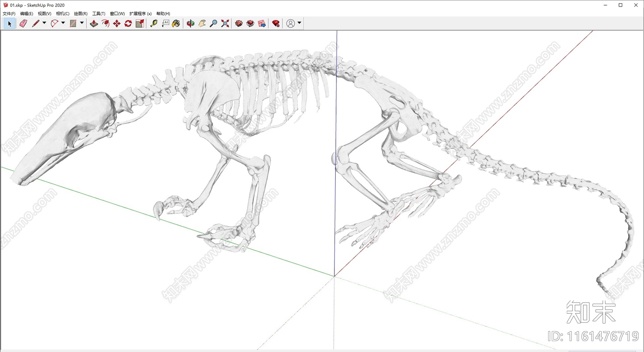
Task: Expand the account dropdown arrow
Action: [299, 23]
